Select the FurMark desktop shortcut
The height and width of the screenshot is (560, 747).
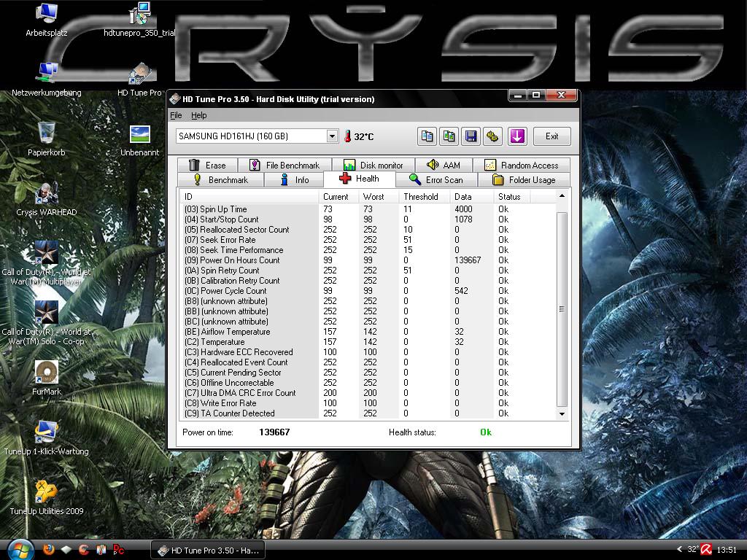pyautogui.click(x=46, y=378)
